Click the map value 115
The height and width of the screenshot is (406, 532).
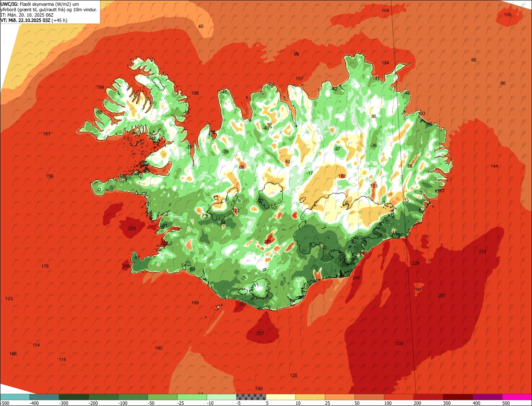[62, 360]
